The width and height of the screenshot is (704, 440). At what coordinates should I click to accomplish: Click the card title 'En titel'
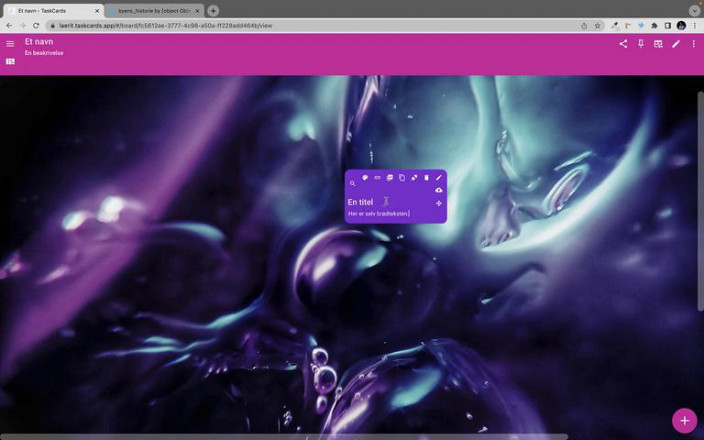pyautogui.click(x=360, y=202)
